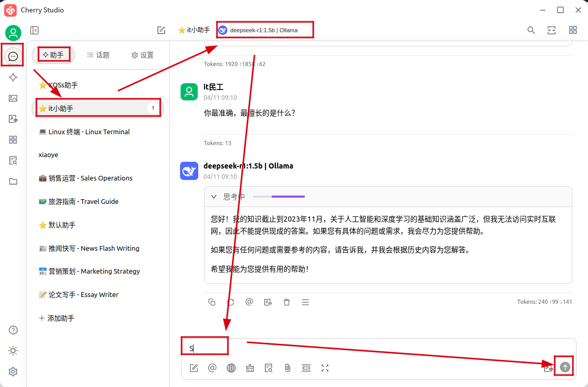Switch to the 设置 tab
The image size is (588, 387).
143,55
